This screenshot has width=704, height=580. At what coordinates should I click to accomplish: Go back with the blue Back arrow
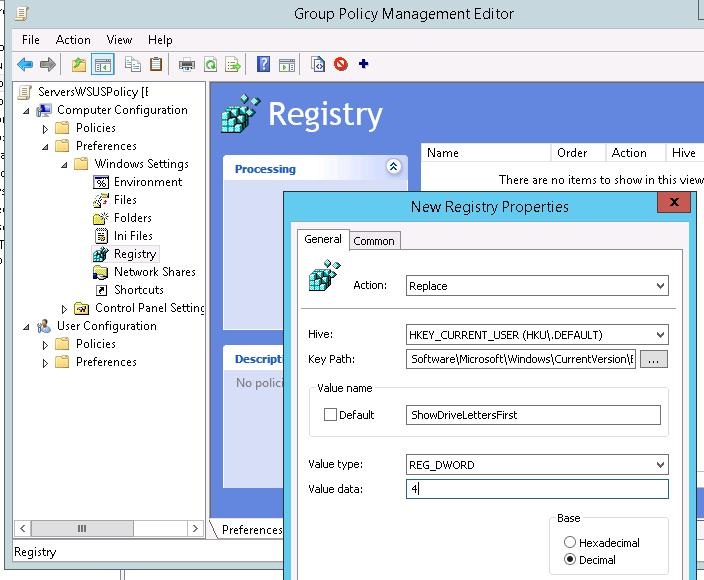(25, 65)
